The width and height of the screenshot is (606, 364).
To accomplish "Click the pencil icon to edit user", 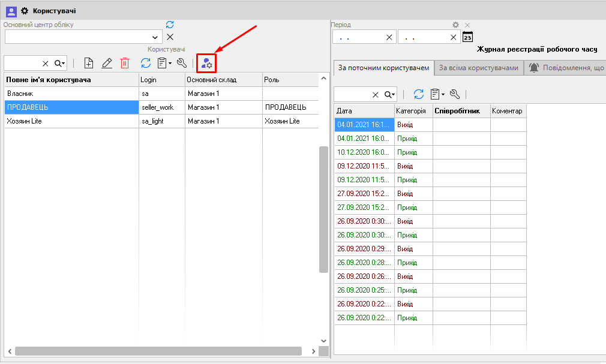I will click(x=107, y=62).
